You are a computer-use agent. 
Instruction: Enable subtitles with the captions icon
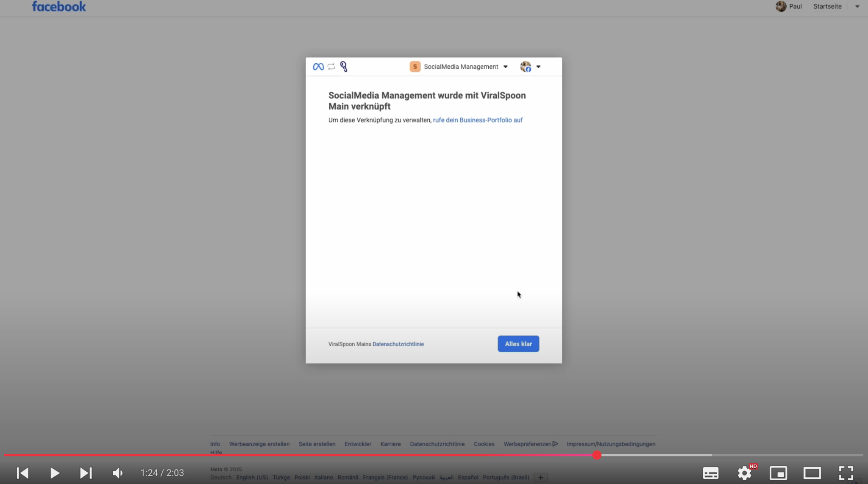click(712, 473)
